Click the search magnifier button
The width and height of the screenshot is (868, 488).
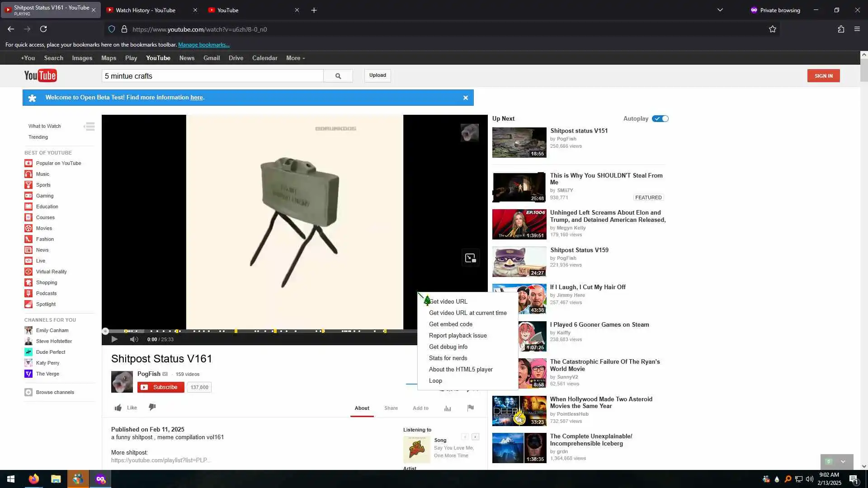[x=338, y=76]
